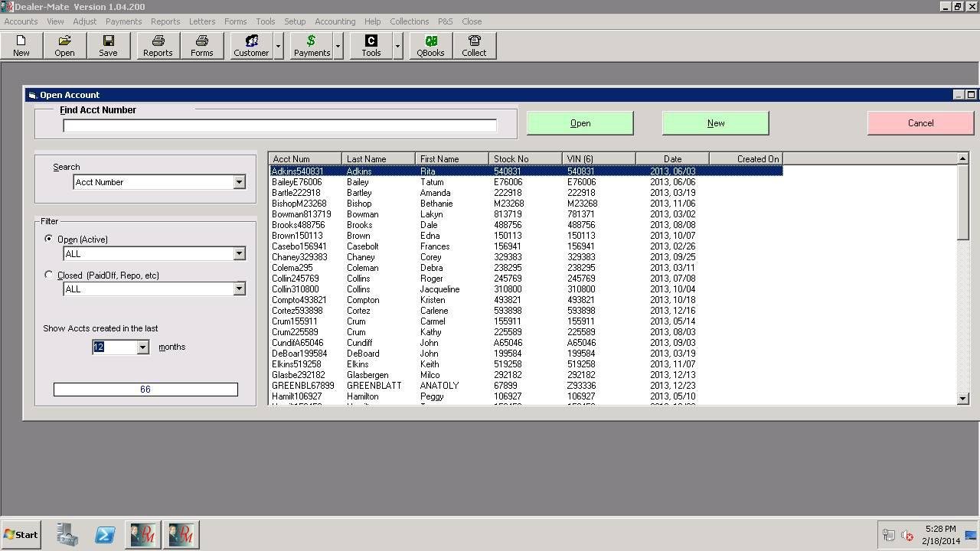Open the Open (Active) ALL dropdown
Screen dimensions: 980x551
point(239,253)
